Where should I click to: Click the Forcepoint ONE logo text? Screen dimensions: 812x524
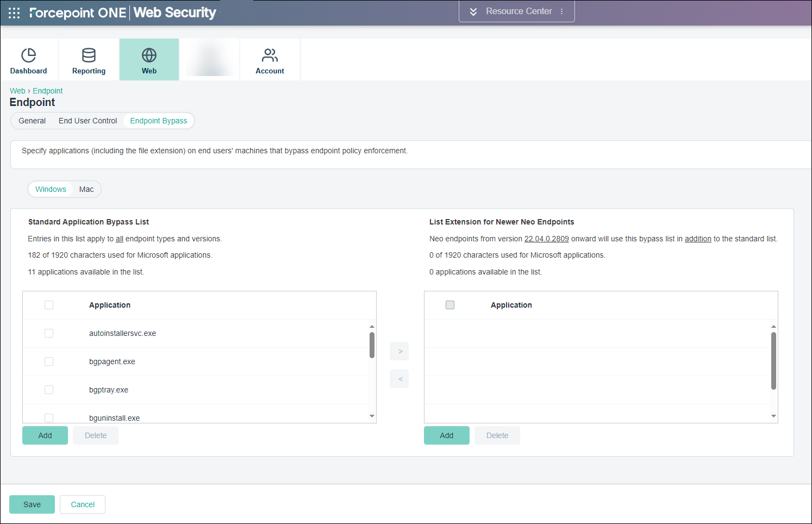[x=78, y=13]
